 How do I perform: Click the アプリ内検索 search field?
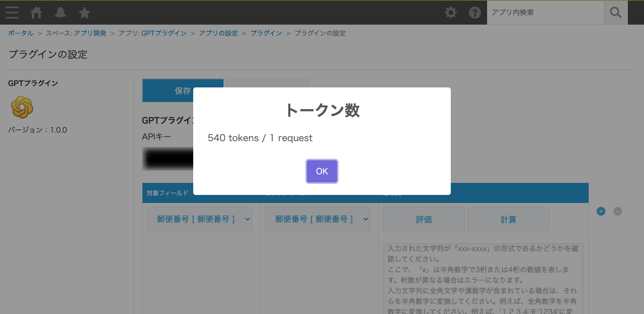(545, 13)
